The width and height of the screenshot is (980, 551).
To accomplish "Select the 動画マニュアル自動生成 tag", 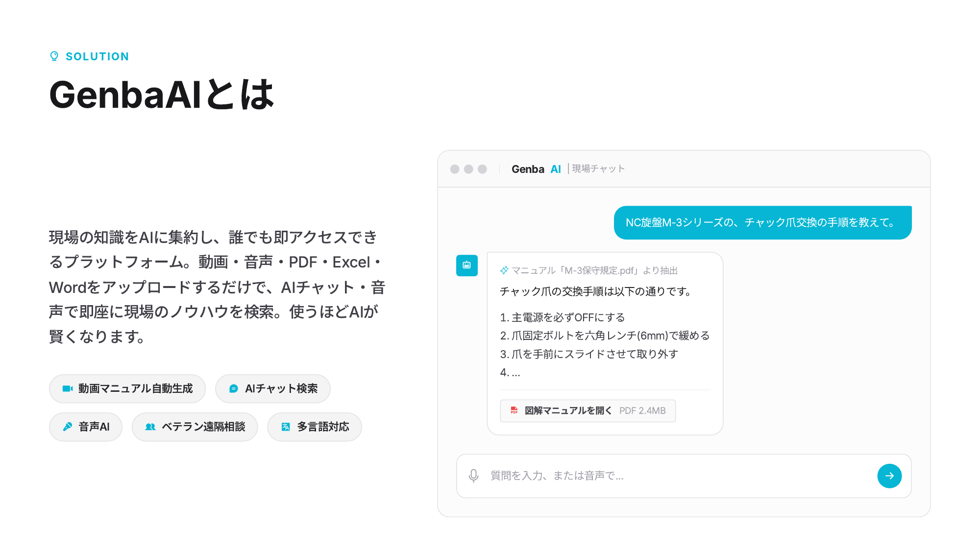I will click(x=127, y=388).
